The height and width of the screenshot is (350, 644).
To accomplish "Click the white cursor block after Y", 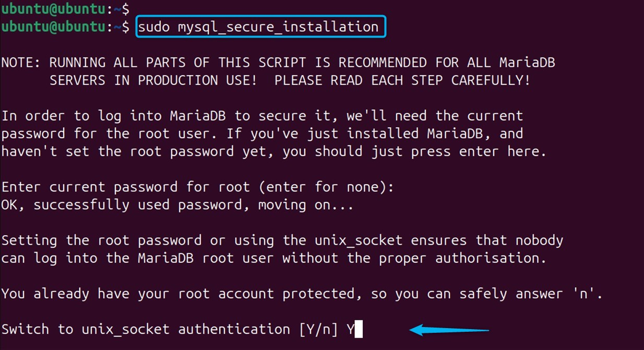I will click(359, 330).
